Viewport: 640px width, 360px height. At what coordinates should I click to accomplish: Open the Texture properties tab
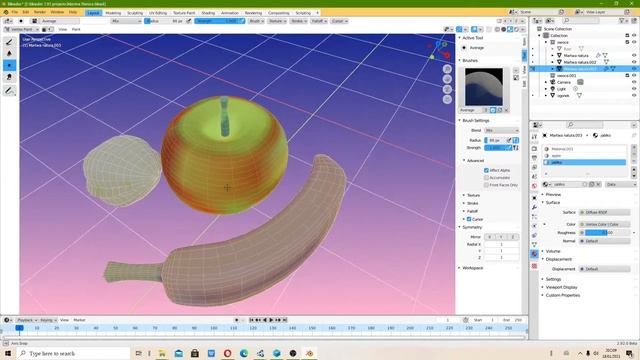click(x=534, y=266)
